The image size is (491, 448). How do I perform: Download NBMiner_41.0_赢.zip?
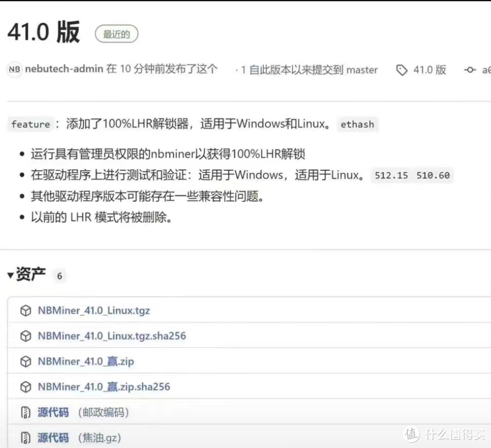click(x=86, y=361)
